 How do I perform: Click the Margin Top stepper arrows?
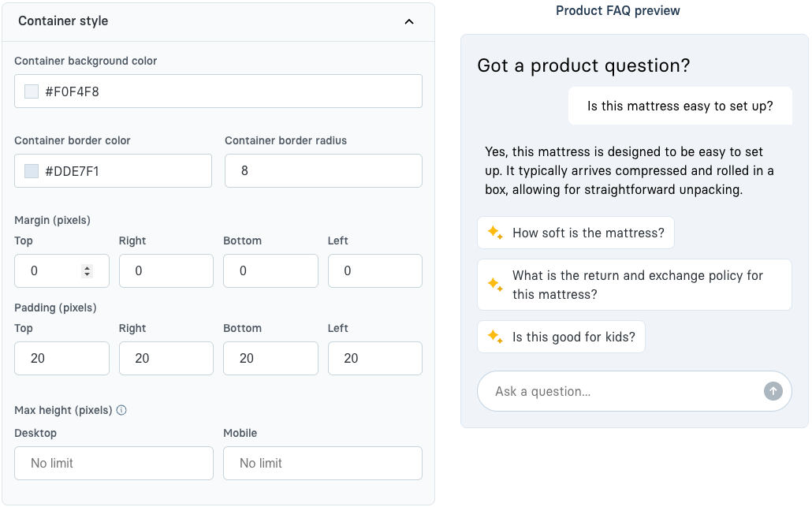point(87,271)
